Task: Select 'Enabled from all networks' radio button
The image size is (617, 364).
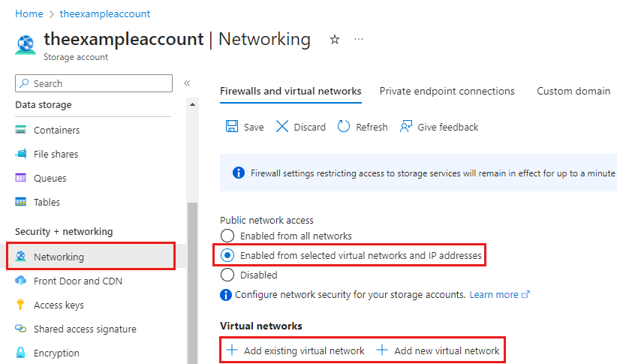Action: pyautogui.click(x=227, y=236)
